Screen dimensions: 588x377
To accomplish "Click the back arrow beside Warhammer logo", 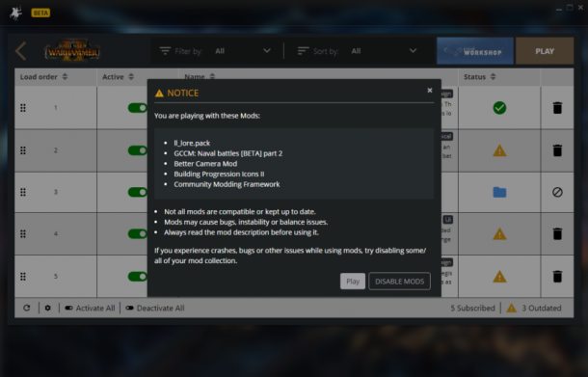I will [x=21, y=51].
